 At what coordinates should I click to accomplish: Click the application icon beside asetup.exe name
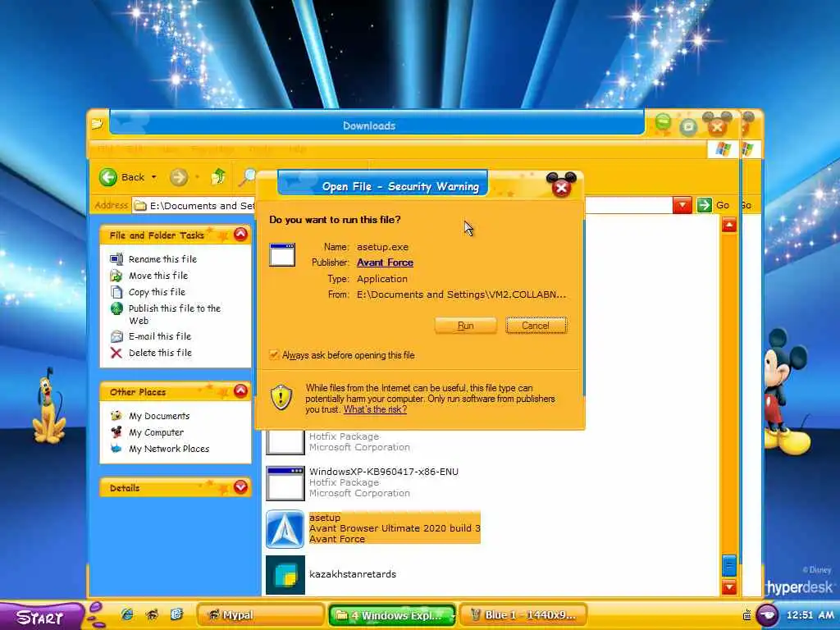[282, 254]
